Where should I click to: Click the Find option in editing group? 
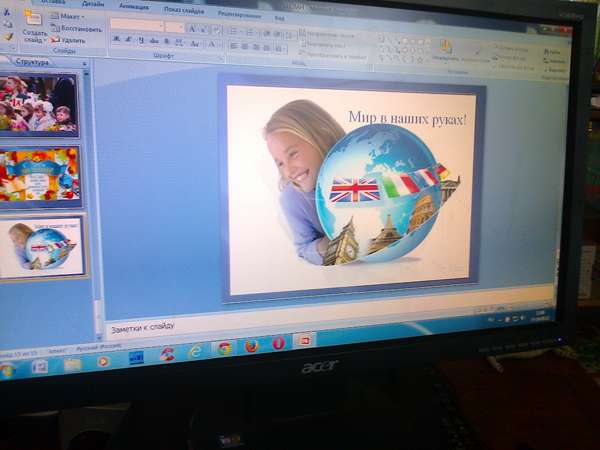[553, 52]
